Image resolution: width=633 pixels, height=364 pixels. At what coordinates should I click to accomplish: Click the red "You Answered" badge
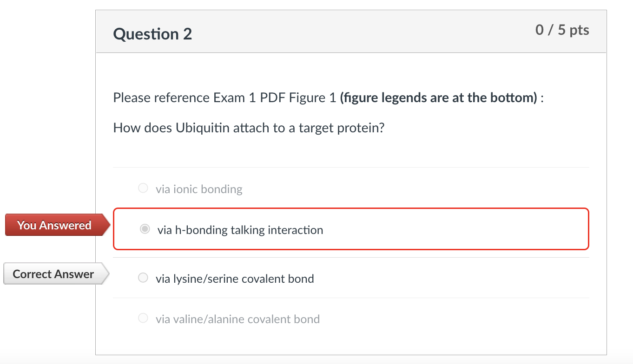53,225
